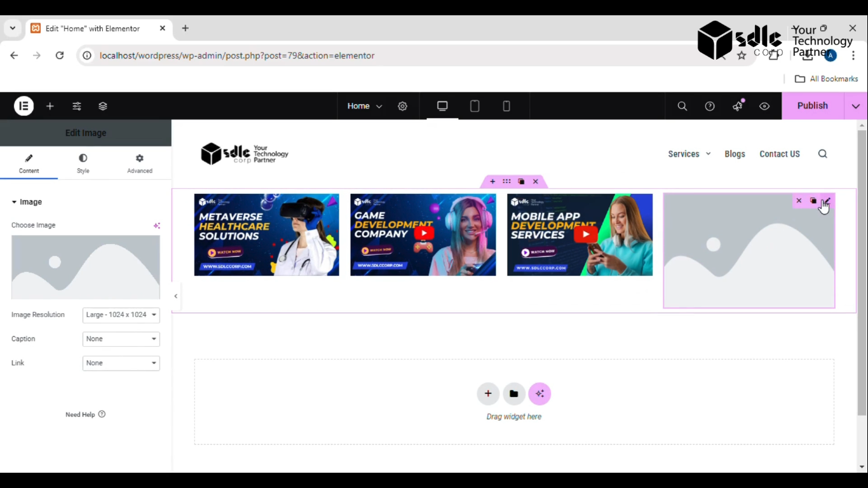Open the Caption dropdown

[x=121, y=339]
